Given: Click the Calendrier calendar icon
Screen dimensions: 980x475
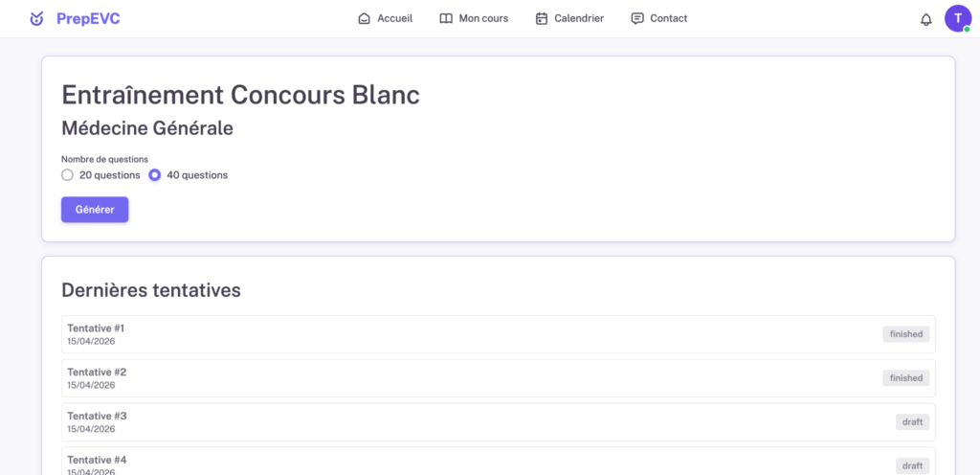Looking at the screenshot, I should [542, 18].
